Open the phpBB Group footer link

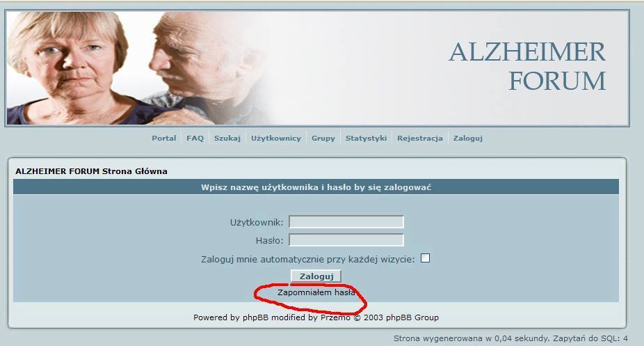tap(413, 317)
